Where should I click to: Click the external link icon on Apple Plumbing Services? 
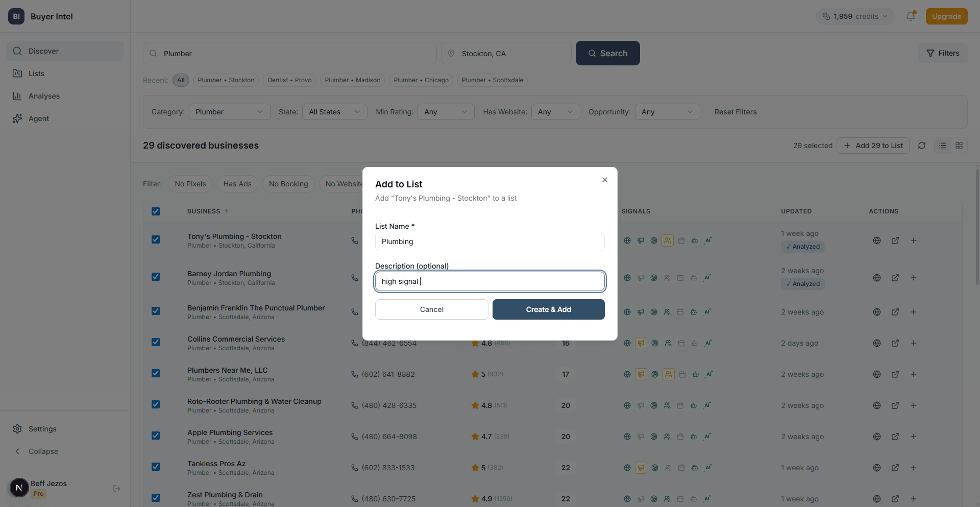895,437
